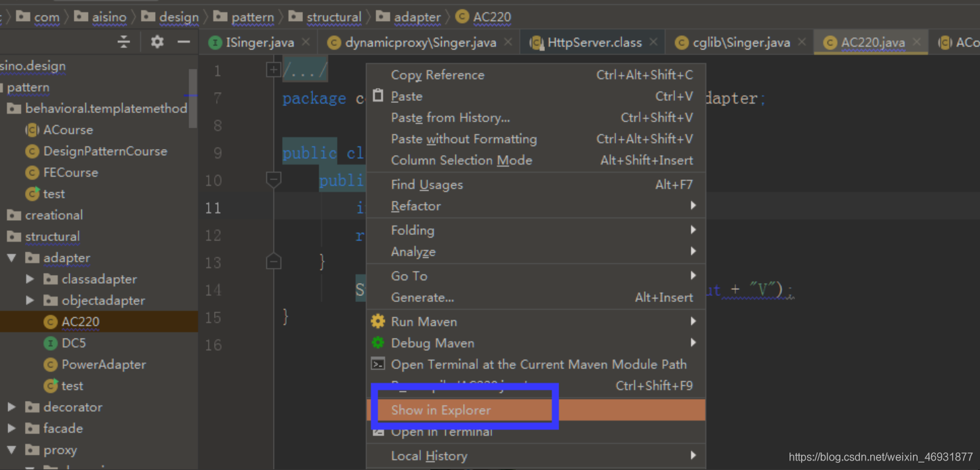980x470 pixels.
Task: Select the DC5 interface icon in tree
Action: 50,343
